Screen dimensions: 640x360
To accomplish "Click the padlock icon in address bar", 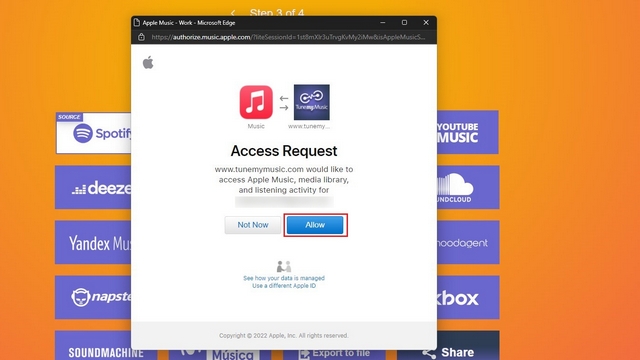I will 141,37.
